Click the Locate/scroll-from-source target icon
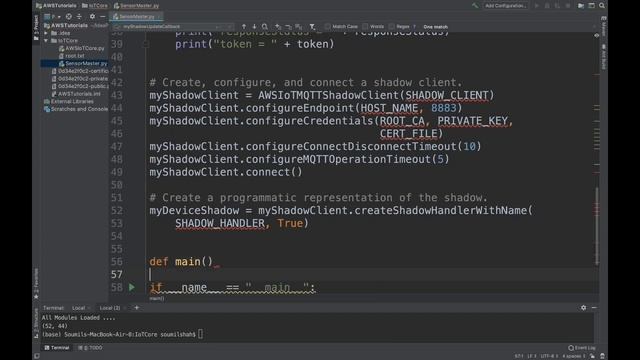 point(69,17)
